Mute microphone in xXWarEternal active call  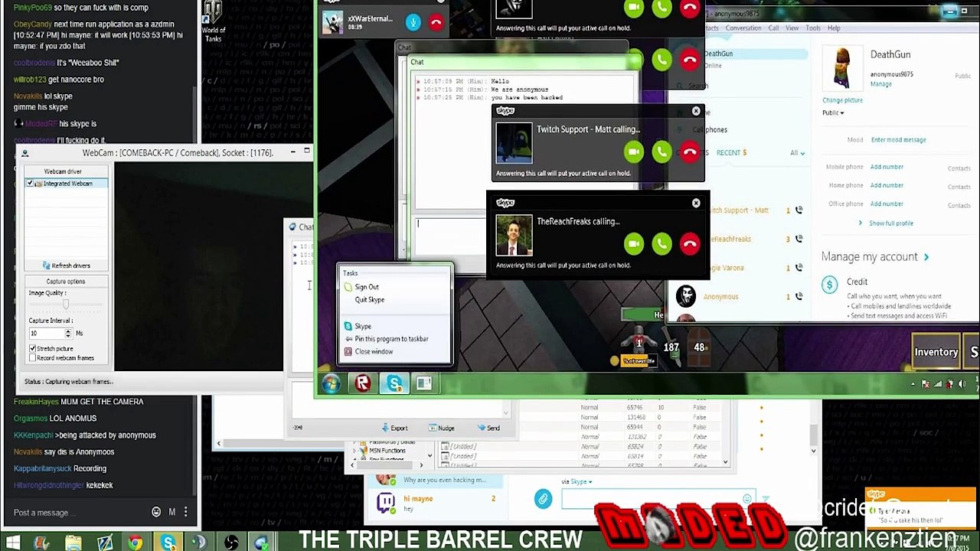point(413,22)
